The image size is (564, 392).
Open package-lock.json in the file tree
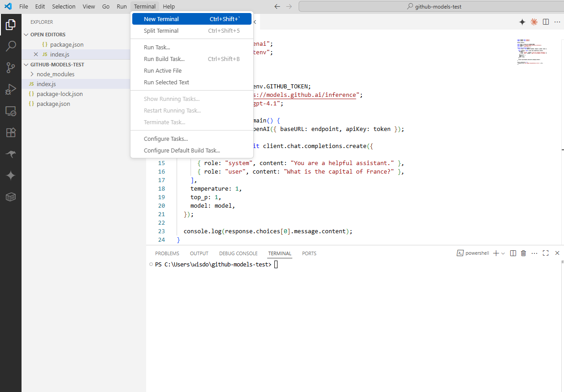tap(60, 94)
